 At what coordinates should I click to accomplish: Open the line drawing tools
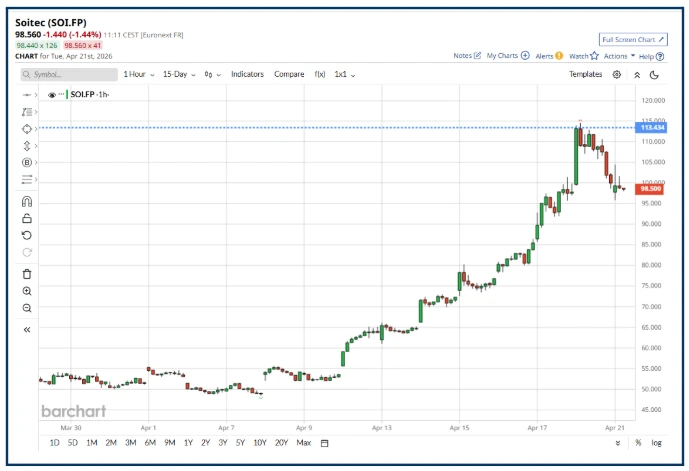[x=27, y=179]
